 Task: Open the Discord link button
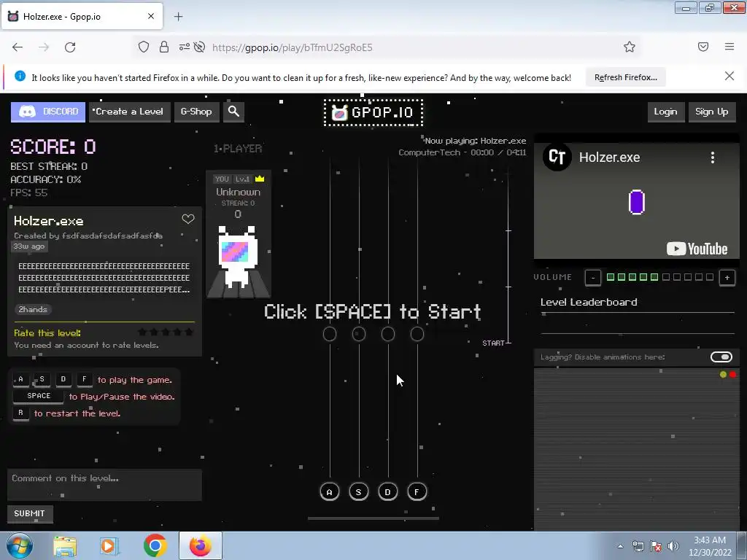[x=48, y=112]
